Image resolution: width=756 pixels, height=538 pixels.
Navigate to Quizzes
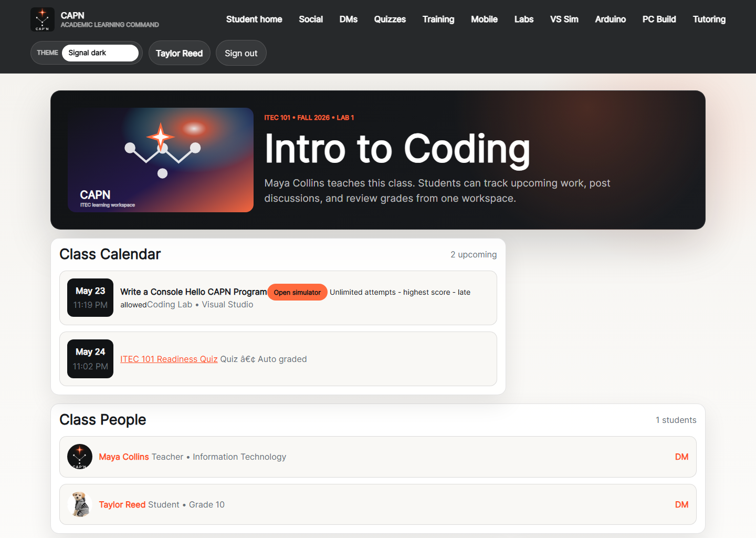point(390,19)
